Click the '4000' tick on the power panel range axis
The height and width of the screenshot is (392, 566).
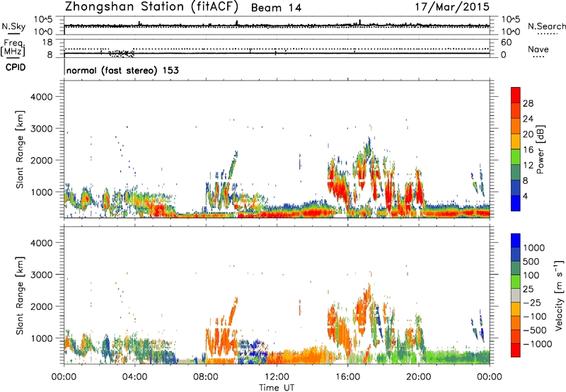coord(41,97)
